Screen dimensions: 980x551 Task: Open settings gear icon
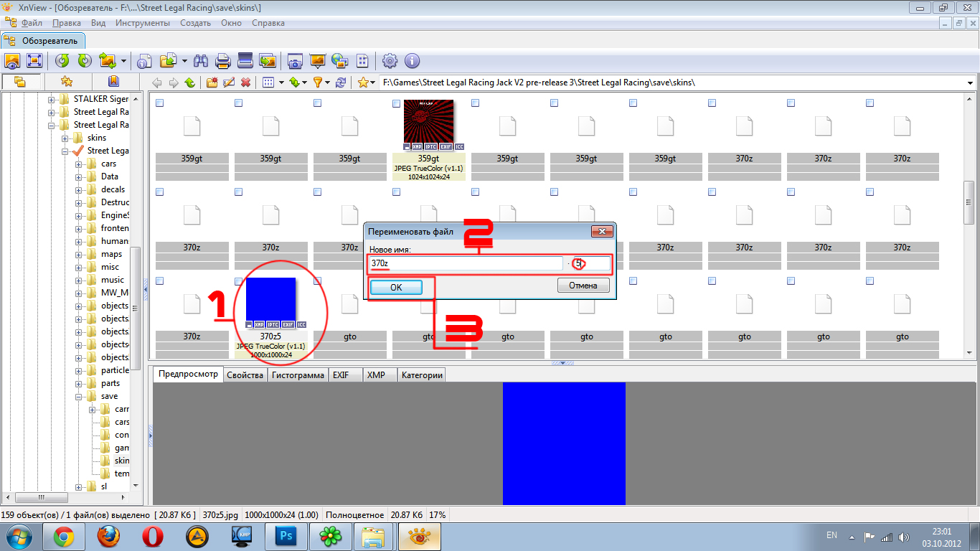coord(390,61)
